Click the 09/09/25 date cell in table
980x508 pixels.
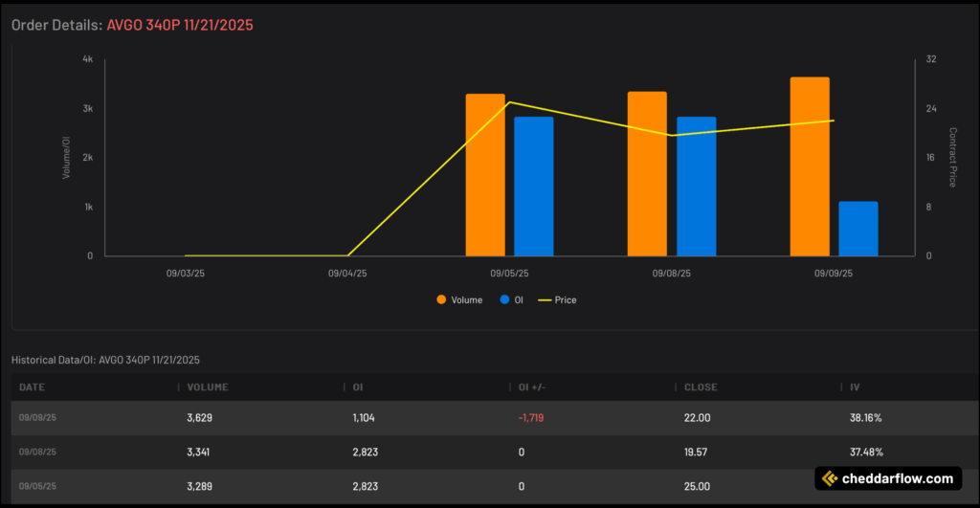point(37,417)
